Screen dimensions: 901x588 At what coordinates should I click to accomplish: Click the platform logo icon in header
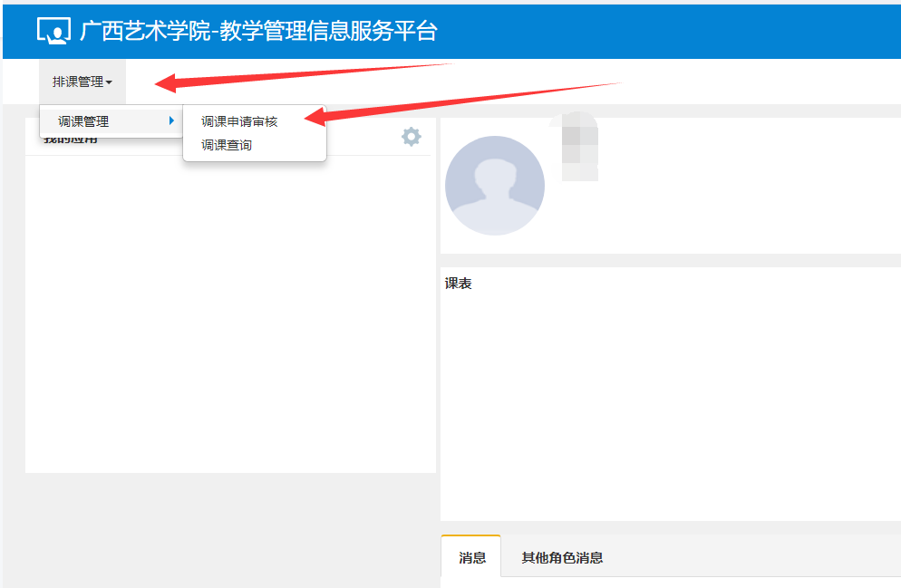pos(53,31)
